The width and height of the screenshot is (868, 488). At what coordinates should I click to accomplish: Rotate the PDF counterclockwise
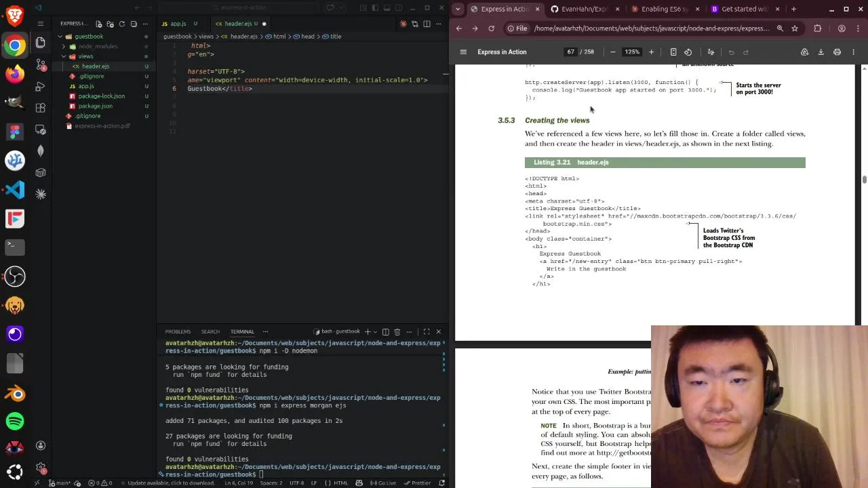[688, 52]
